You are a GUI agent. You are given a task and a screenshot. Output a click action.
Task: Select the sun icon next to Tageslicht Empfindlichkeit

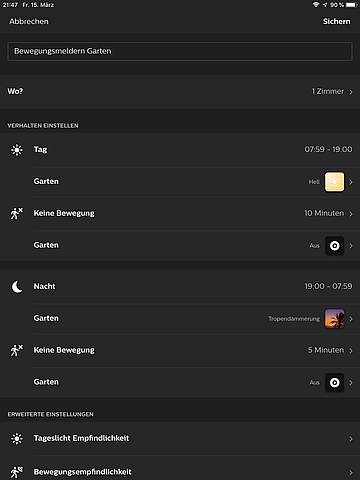(x=17, y=439)
